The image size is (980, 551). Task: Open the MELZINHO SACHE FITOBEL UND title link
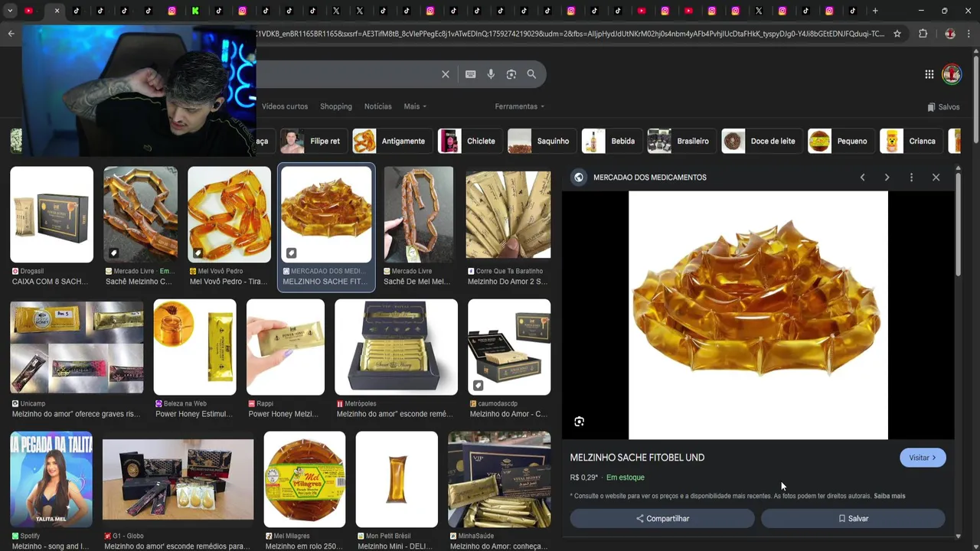tap(637, 458)
